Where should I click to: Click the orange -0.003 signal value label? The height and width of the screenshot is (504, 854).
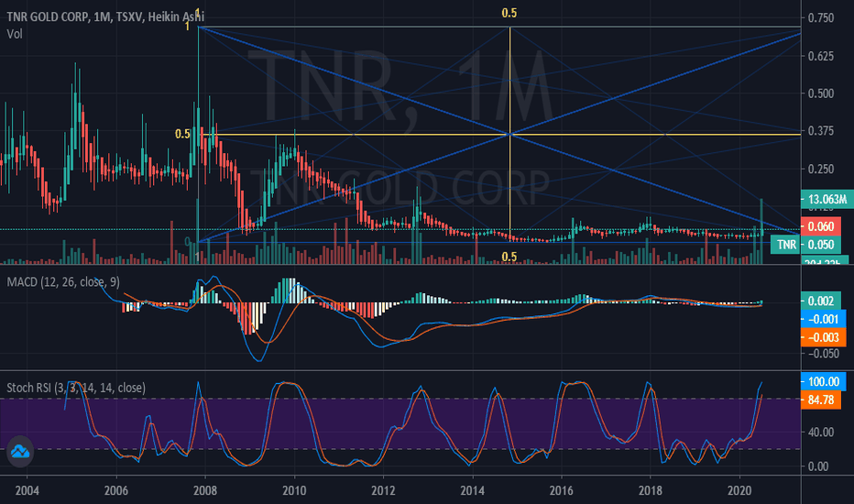pos(824,337)
